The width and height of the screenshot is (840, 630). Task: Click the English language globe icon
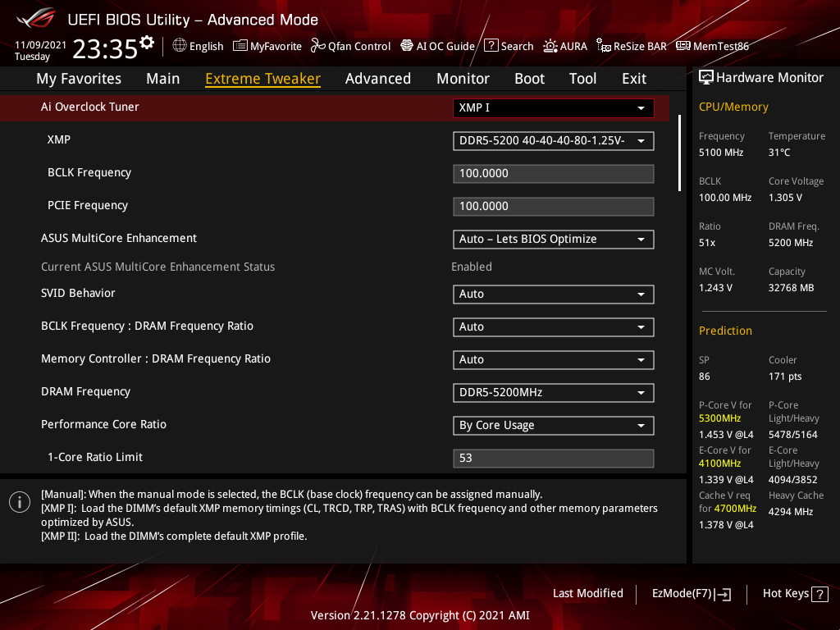(180, 46)
